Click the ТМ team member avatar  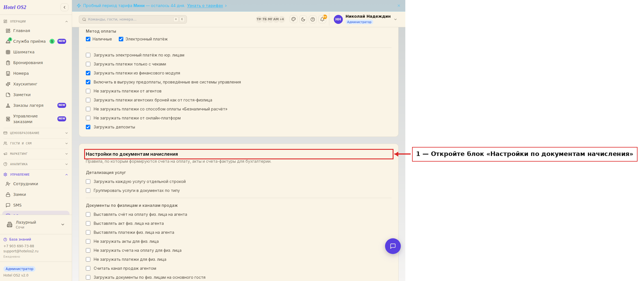coord(259,19)
